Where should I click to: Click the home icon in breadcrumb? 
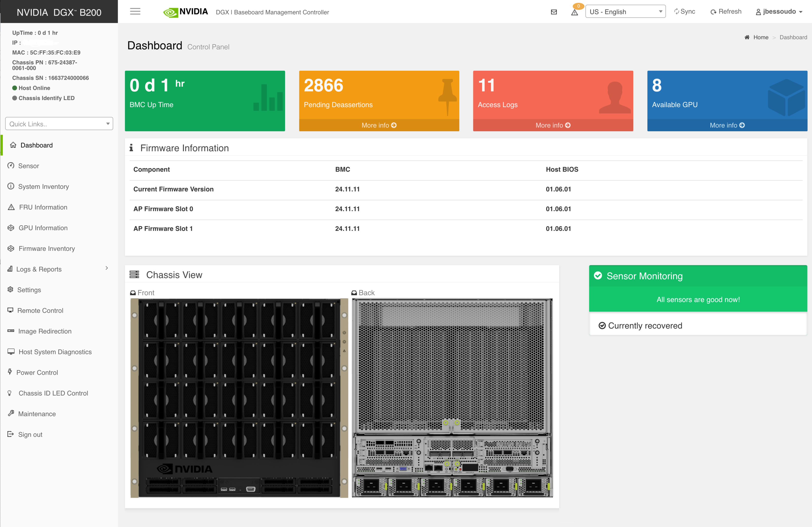tap(747, 37)
